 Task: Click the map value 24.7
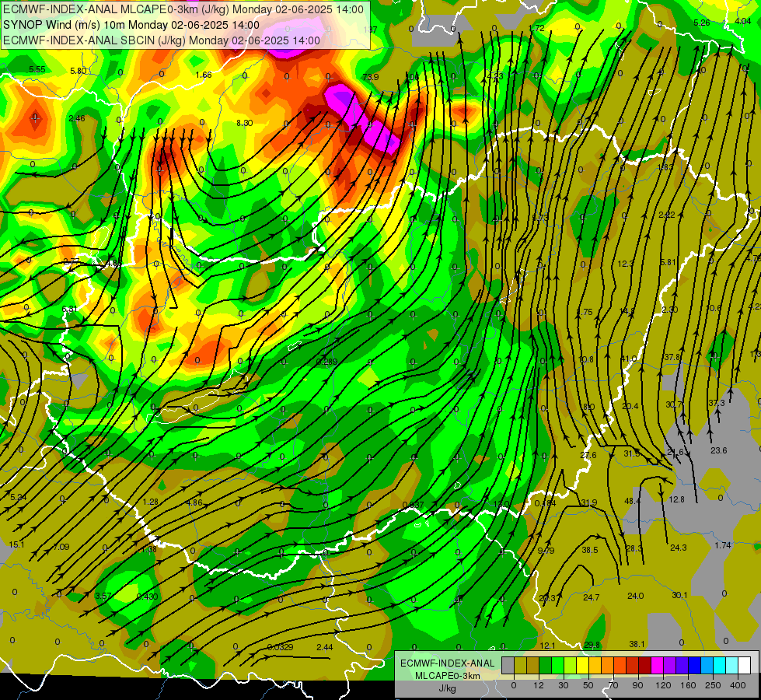click(x=591, y=597)
